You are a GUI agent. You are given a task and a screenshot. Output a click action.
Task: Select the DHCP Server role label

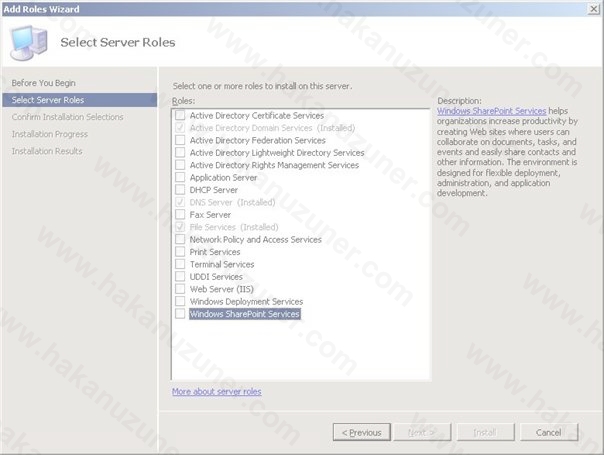[x=214, y=190]
